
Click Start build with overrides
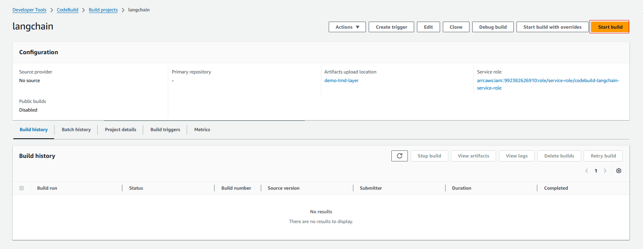coord(552,27)
